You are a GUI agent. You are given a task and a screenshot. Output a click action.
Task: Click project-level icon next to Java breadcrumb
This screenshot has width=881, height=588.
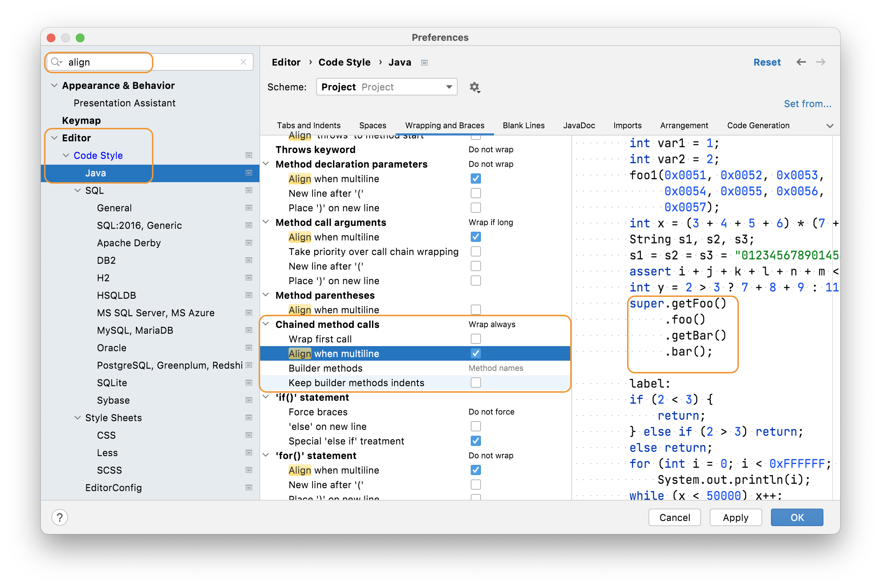point(424,63)
